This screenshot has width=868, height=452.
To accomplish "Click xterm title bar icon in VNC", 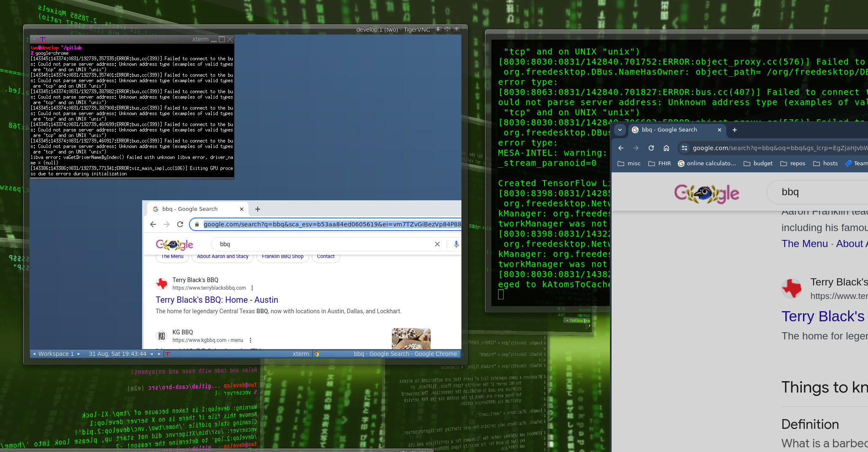I will tap(43, 39).
